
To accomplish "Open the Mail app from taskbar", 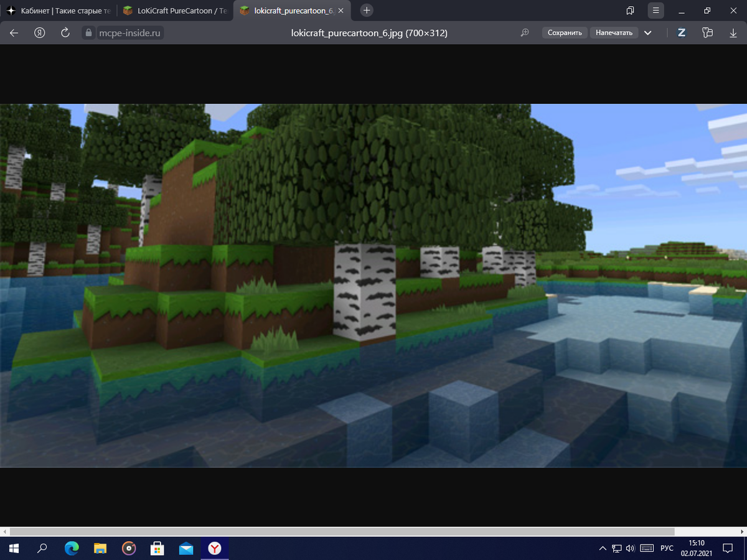I will (x=186, y=548).
